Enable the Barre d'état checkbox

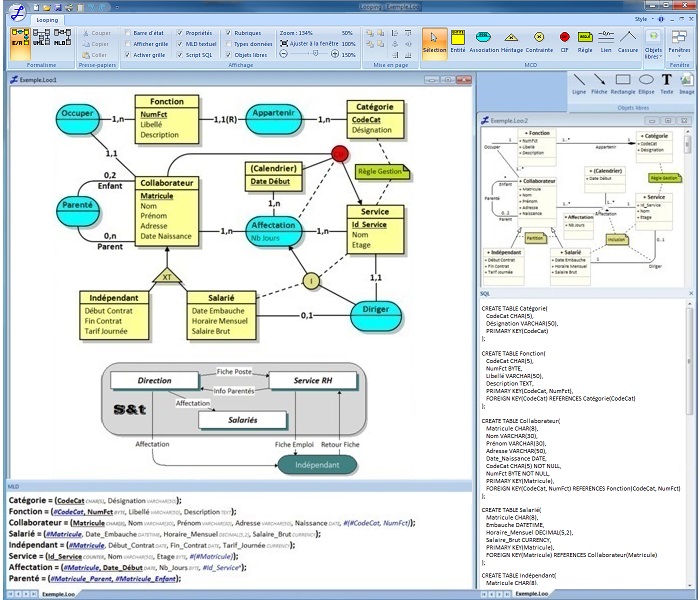[128, 32]
